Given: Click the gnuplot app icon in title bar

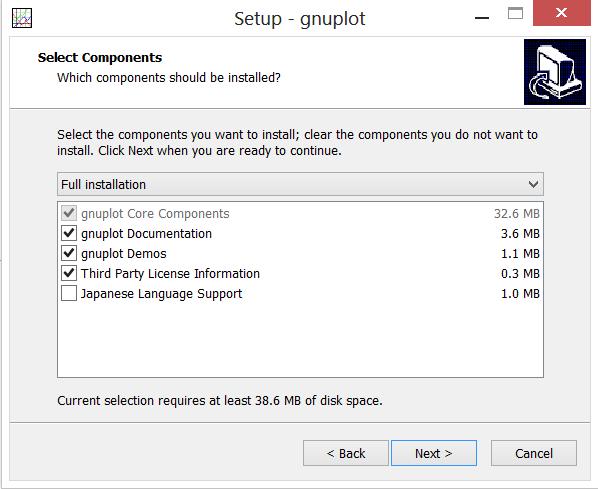Looking at the screenshot, I should click(22, 18).
